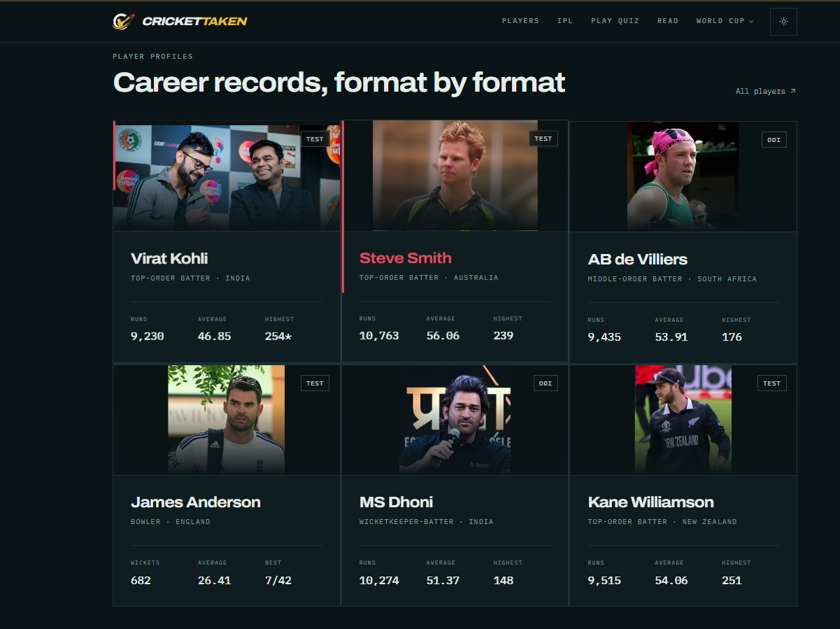
Task: Open MS Dhoni's profile name link
Action: click(x=397, y=502)
